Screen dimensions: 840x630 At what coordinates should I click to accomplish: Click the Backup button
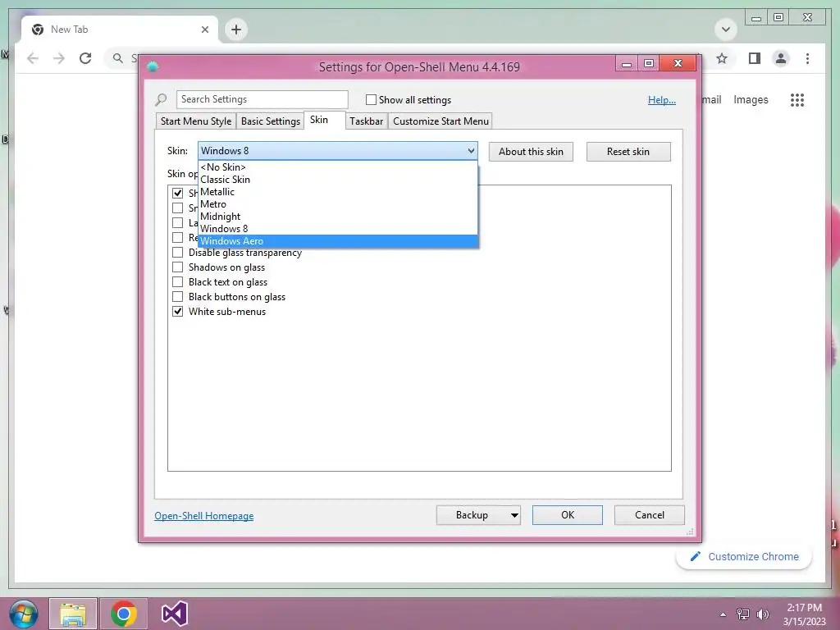point(472,515)
